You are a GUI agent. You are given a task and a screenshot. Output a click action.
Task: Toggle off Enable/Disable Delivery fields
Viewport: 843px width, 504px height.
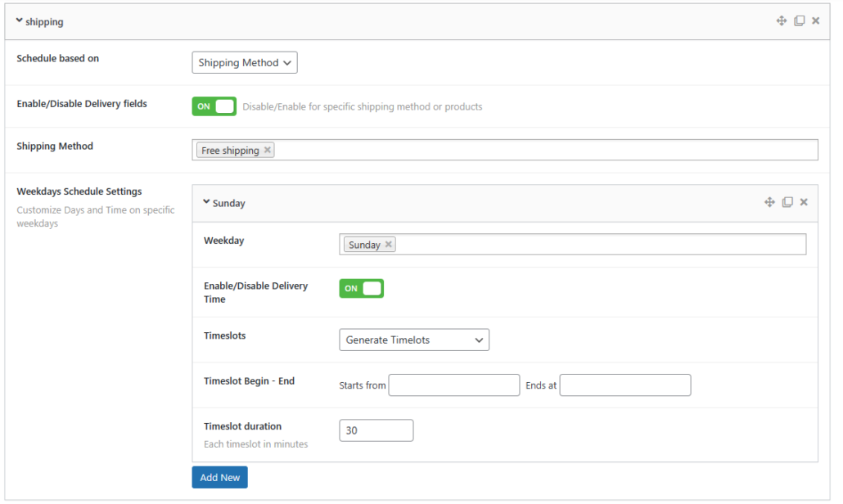coord(214,106)
